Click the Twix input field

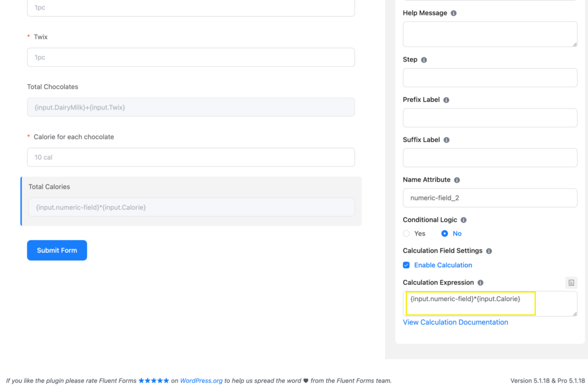(x=191, y=57)
